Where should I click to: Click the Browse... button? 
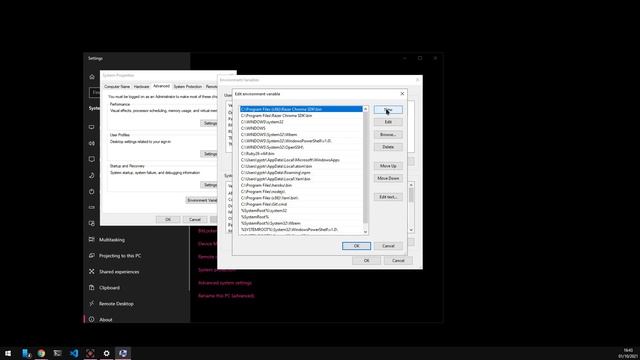point(388,134)
